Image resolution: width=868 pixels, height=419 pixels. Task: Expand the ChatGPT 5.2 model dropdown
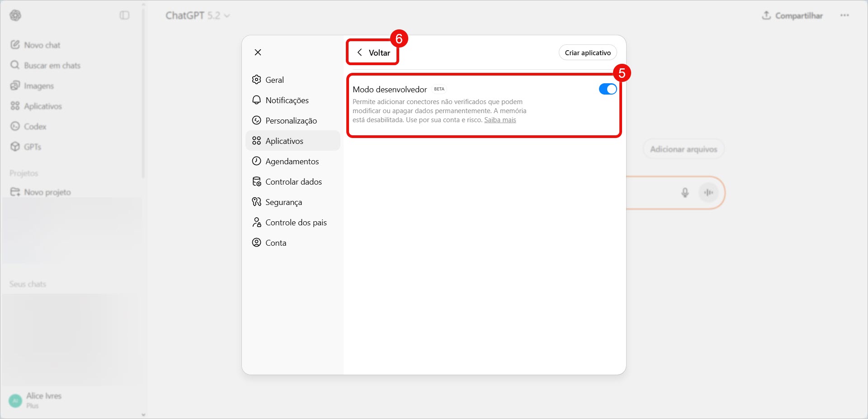198,16
